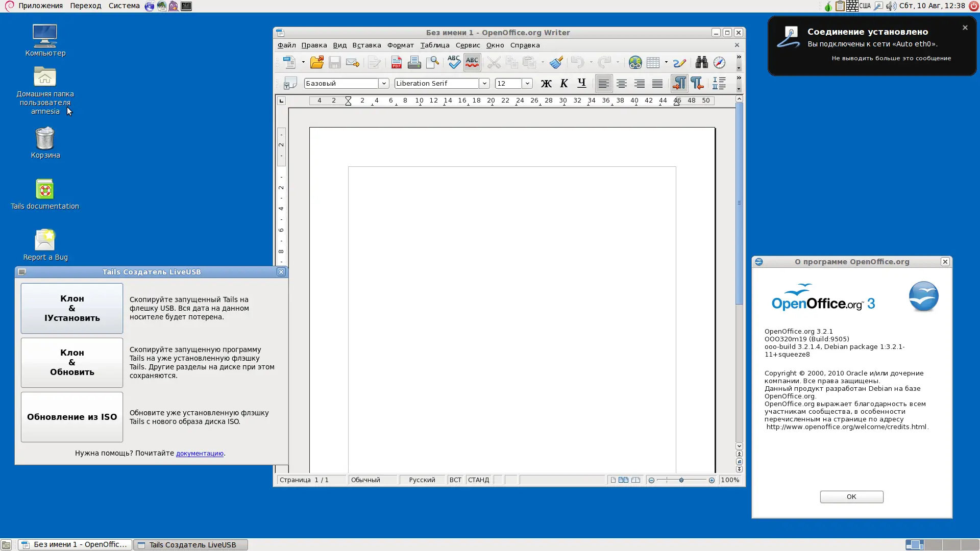Enable justified paragraph alignment
This screenshot has width=980, height=551.
(657, 83)
